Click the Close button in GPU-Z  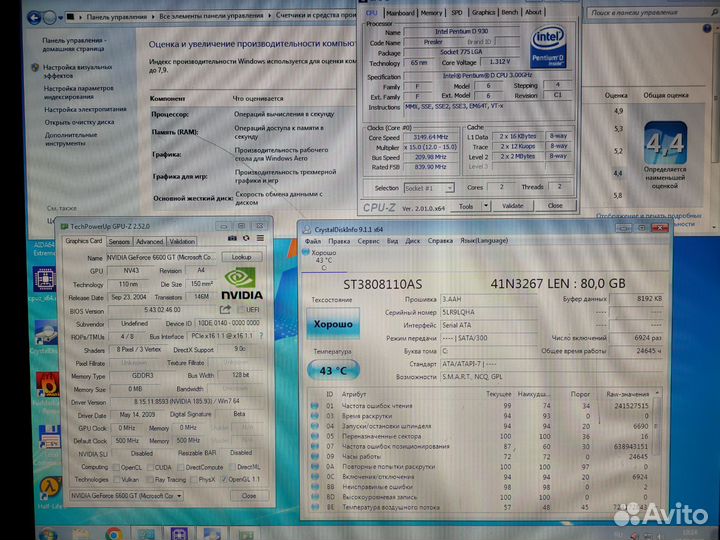coord(249,496)
